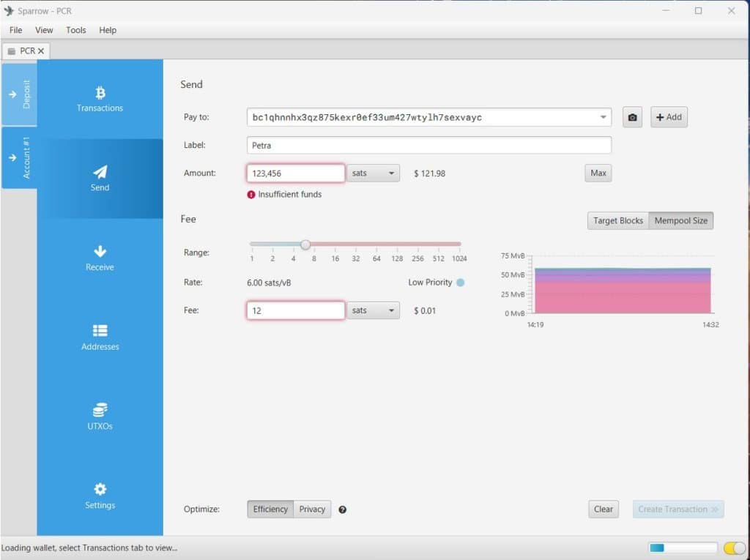Image resolution: width=750 pixels, height=560 pixels.
Task: Clear the transaction form
Action: 603,509
